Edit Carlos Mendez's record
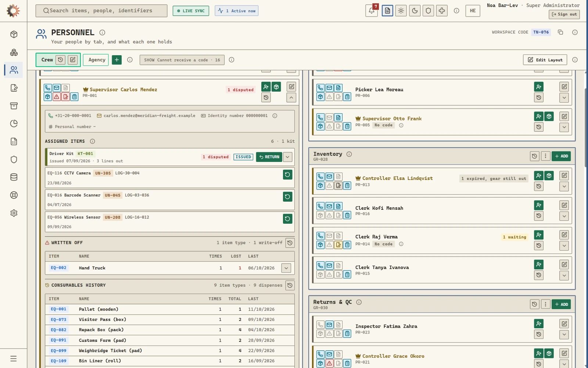The height and width of the screenshot is (368, 588). click(x=291, y=87)
